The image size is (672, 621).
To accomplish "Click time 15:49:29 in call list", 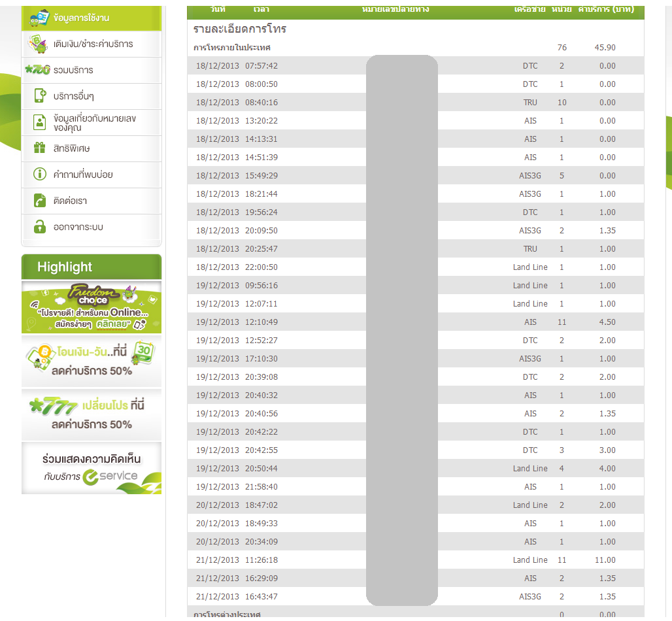I will coord(261,176).
